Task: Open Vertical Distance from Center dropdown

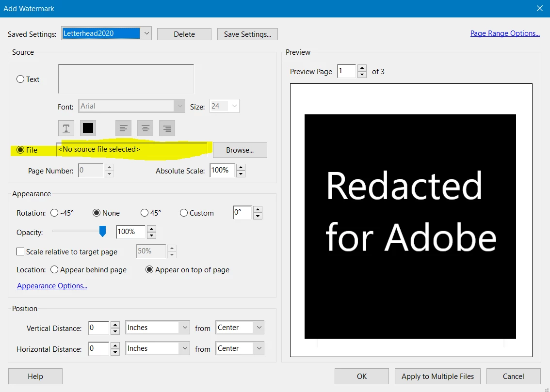Action: click(x=240, y=328)
